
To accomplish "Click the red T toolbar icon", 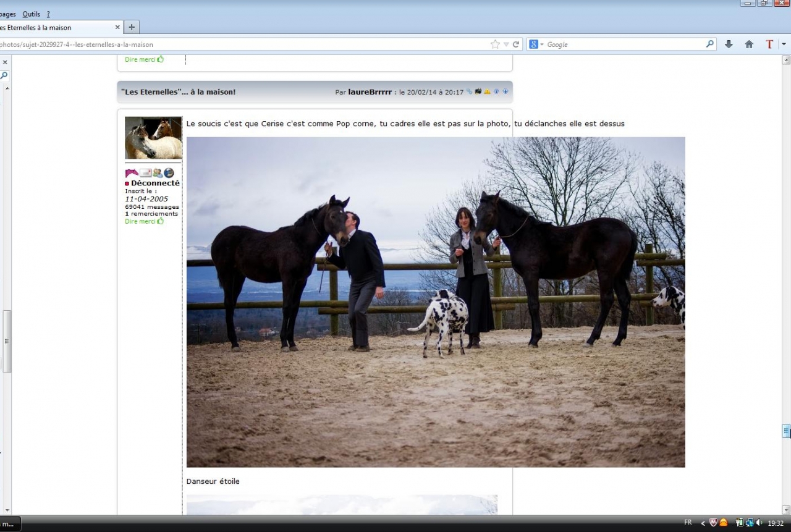I will pyautogui.click(x=769, y=44).
